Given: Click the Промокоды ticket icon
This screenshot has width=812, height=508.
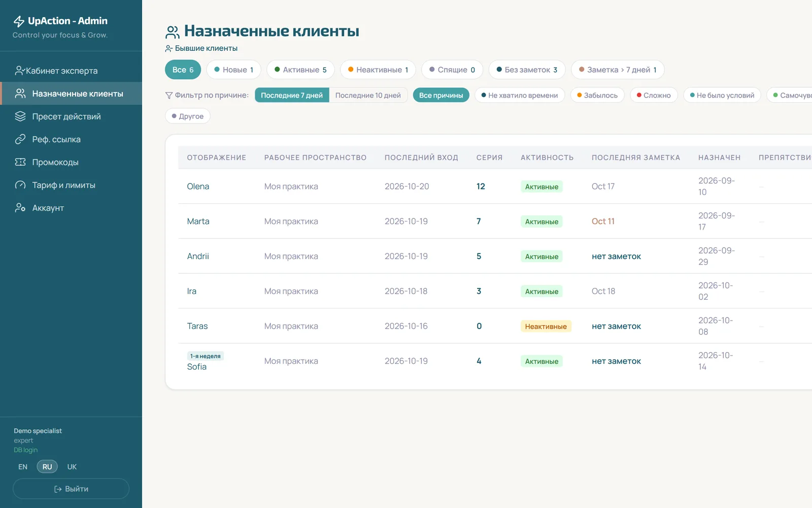Looking at the screenshot, I should [20, 162].
